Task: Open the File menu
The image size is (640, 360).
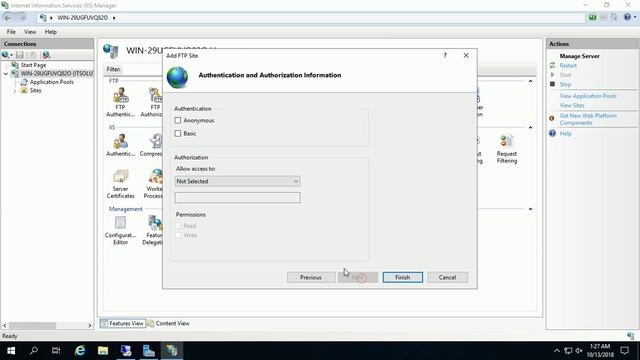Action: pos(11,32)
